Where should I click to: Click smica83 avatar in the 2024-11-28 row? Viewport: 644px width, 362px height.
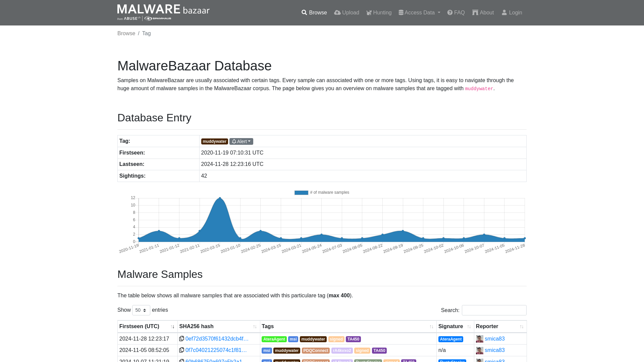(x=480, y=339)
